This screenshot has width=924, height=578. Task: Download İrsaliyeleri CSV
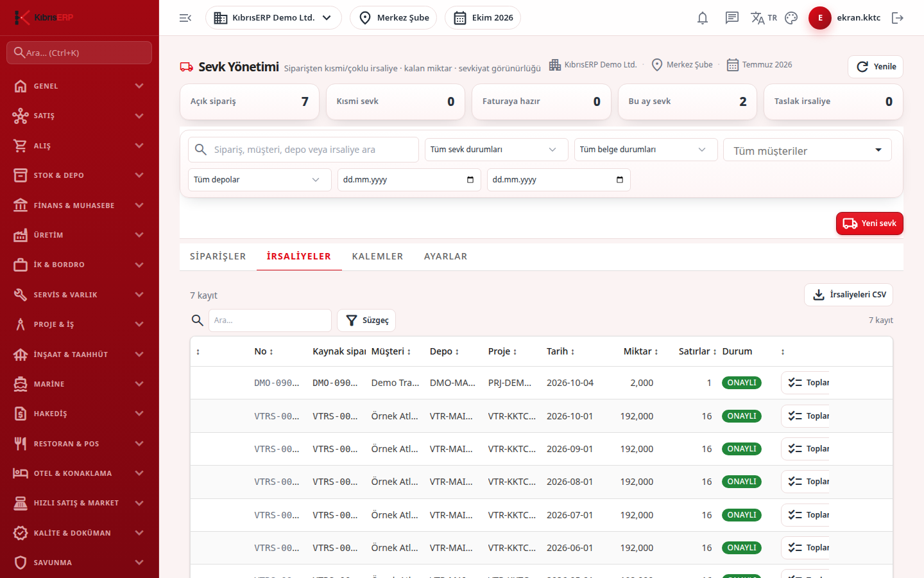[x=848, y=295]
